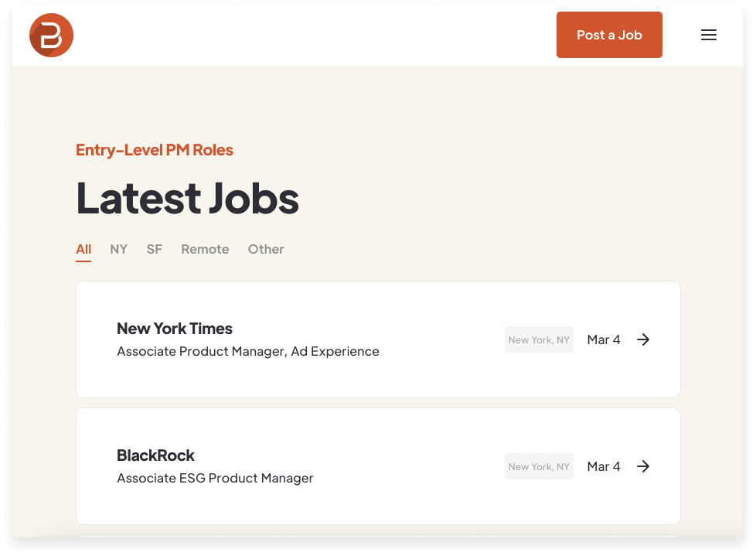Click Mar 4 on the BlackRock listing
This screenshot has height=556, width=756.
(603, 466)
